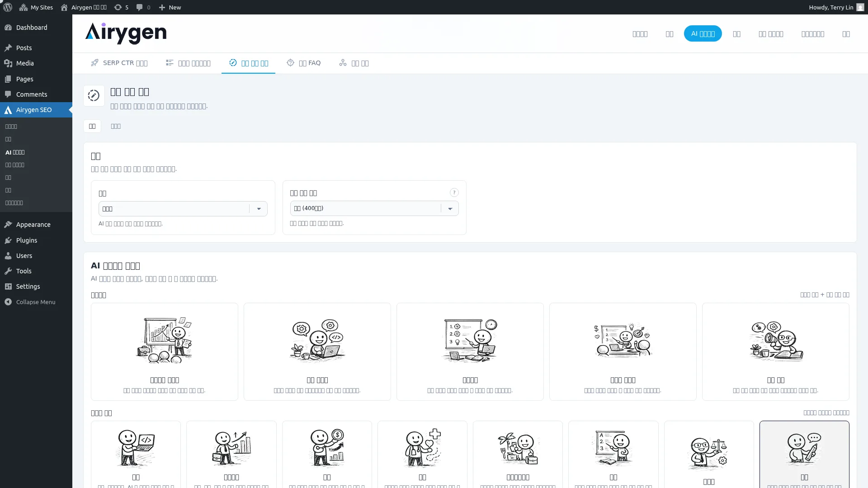
Task: Select the bold AI submenu item under Airygen SEO
Action: tap(15, 152)
